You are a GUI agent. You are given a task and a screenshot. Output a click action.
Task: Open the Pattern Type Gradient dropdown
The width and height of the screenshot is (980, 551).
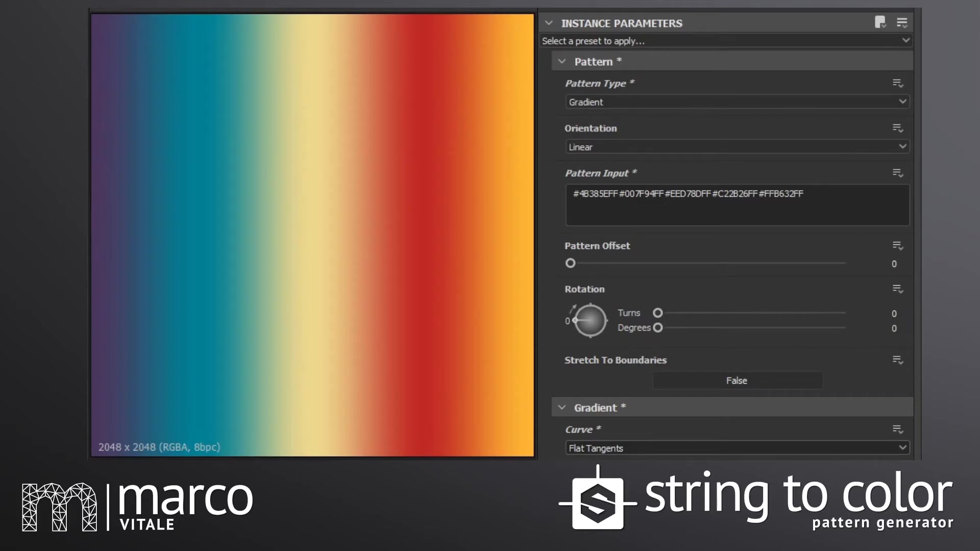pos(737,102)
